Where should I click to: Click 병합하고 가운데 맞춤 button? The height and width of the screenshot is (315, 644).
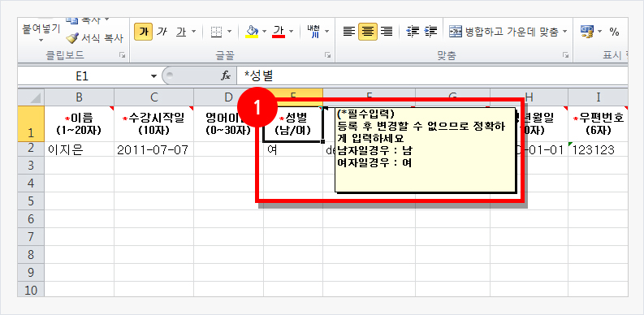[508, 32]
